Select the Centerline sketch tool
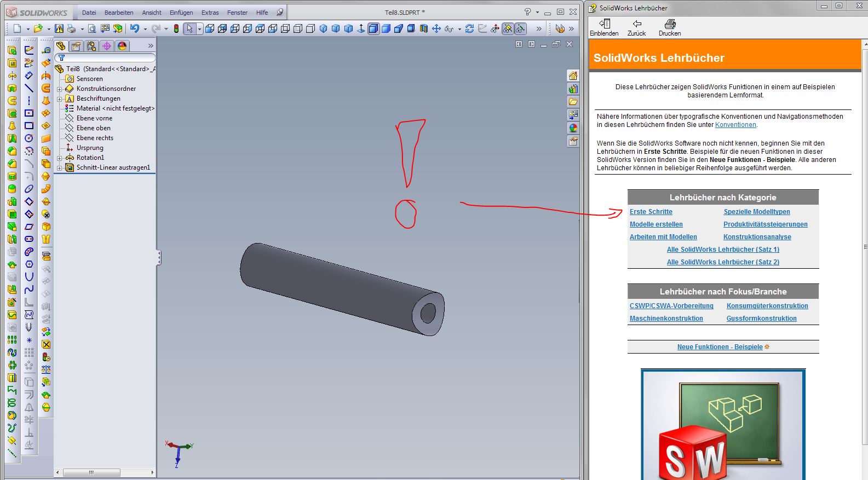 coord(29,101)
